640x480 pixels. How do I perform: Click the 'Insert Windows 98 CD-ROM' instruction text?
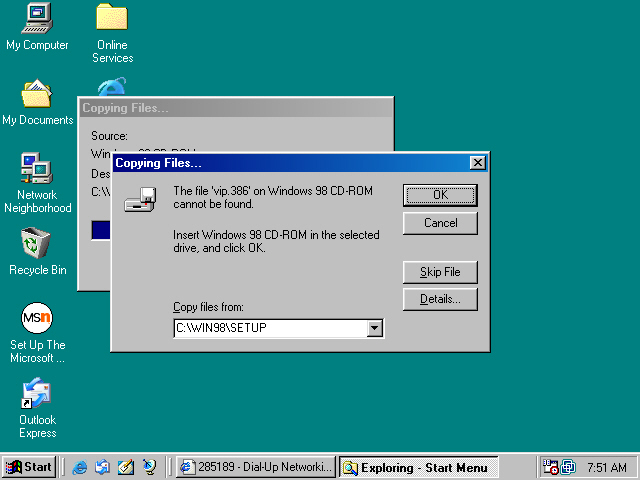click(276, 241)
